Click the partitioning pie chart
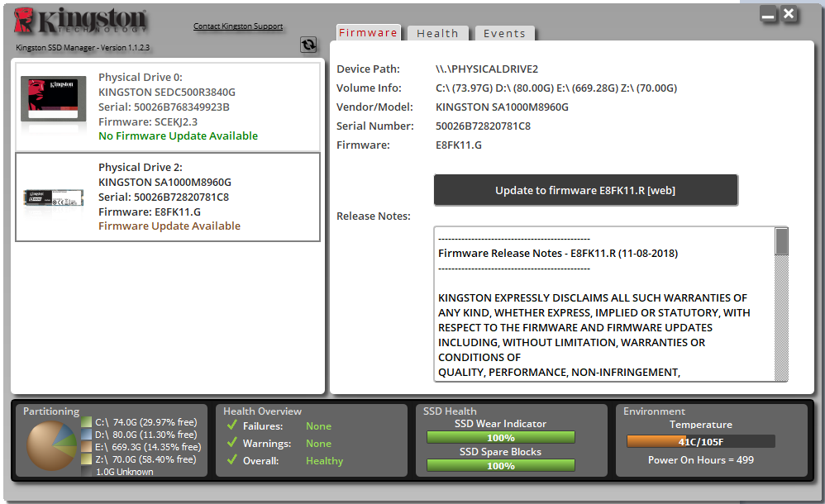The image size is (825, 504). (x=52, y=445)
